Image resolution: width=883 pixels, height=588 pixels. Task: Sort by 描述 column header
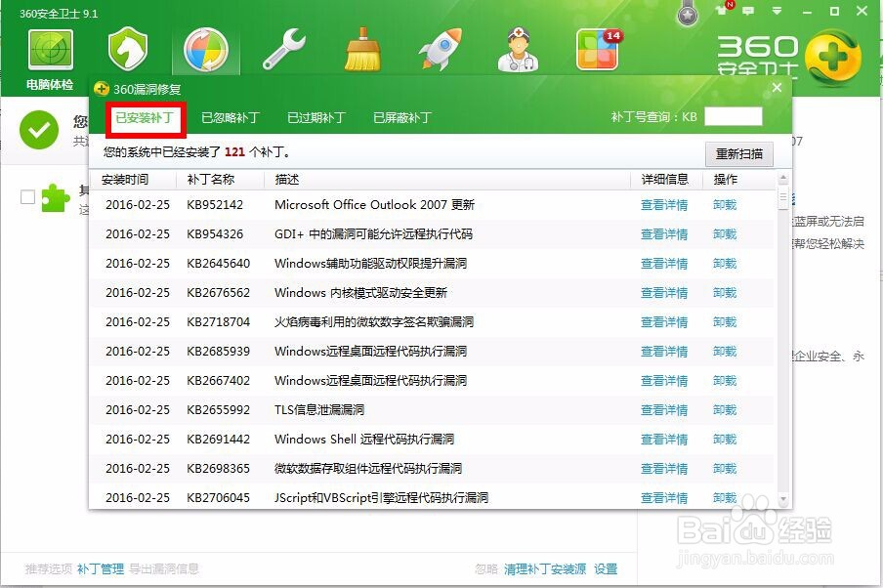286,179
